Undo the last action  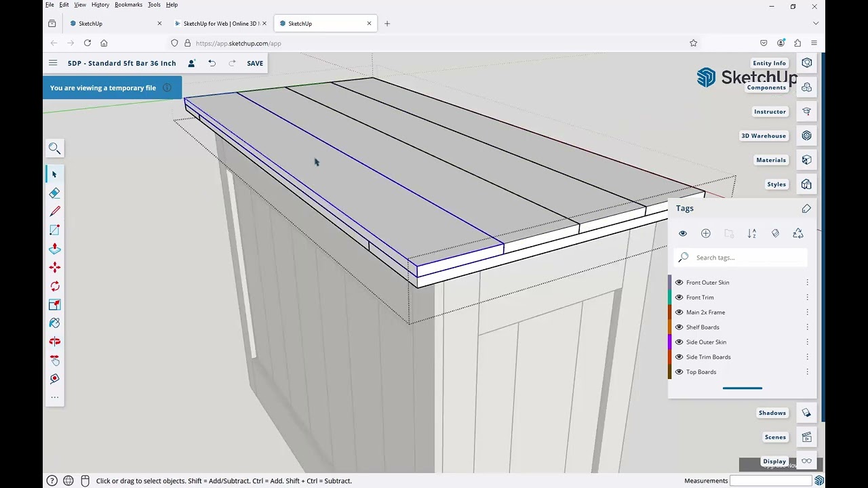[212, 63]
